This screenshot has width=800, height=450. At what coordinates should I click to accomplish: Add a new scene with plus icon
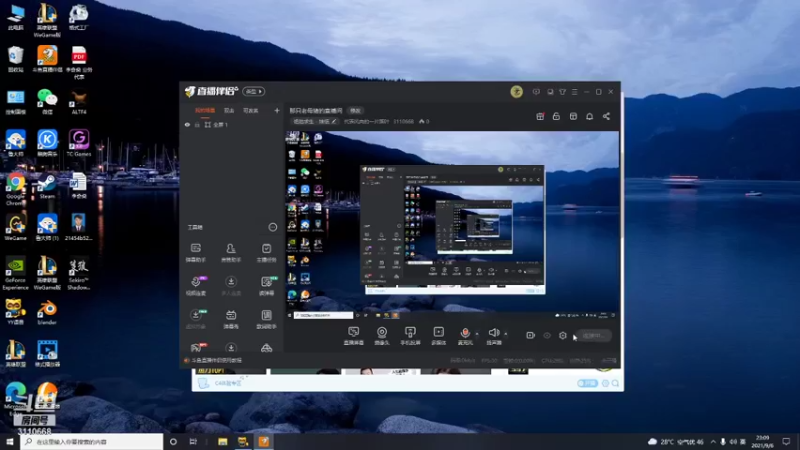coord(277,111)
